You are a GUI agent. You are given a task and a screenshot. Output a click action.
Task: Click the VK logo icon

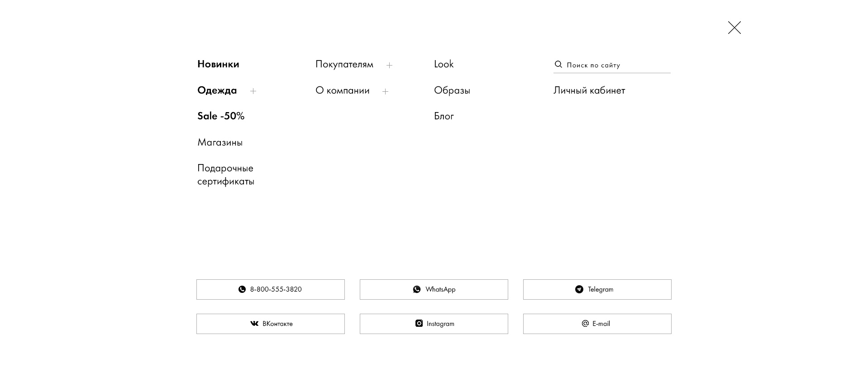[x=254, y=324]
